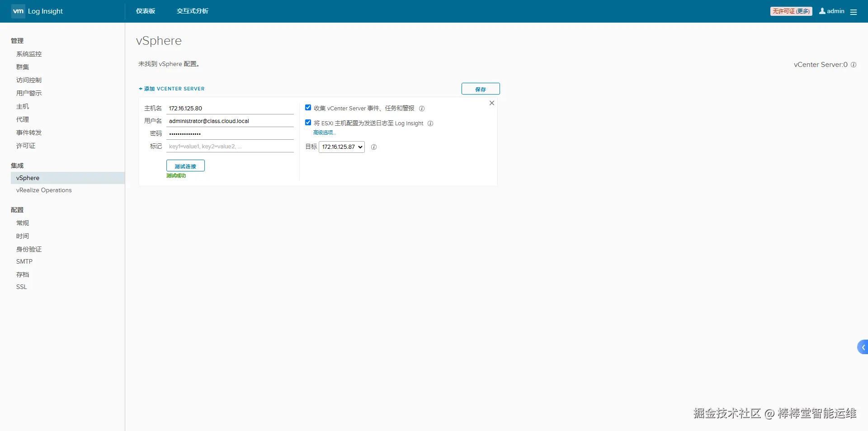Open 事件转发 in the sidebar
This screenshot has width=868, height=431.
point(29,133)
